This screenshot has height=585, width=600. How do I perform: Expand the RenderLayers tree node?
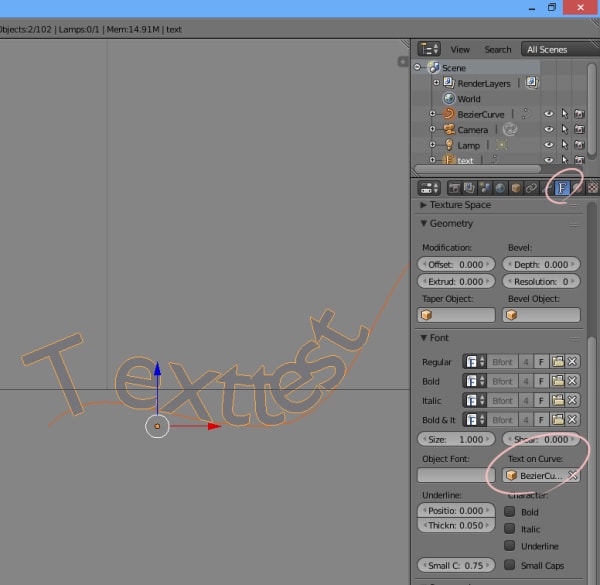click(436, 83)
